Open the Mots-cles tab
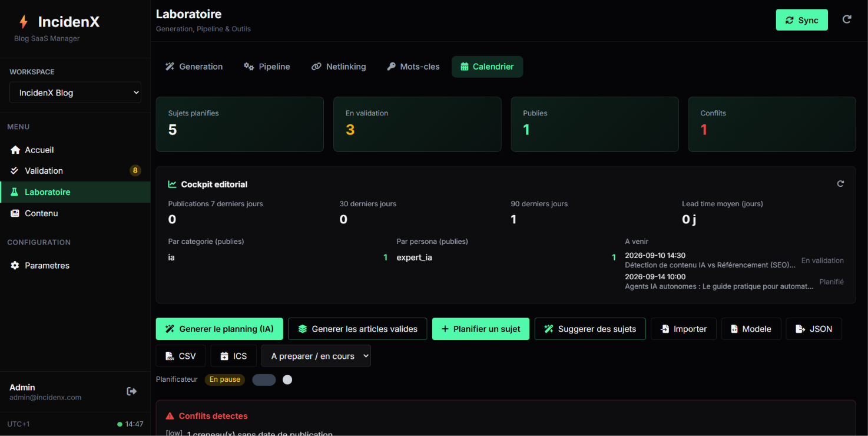868x436 pixels. point(413,67)
